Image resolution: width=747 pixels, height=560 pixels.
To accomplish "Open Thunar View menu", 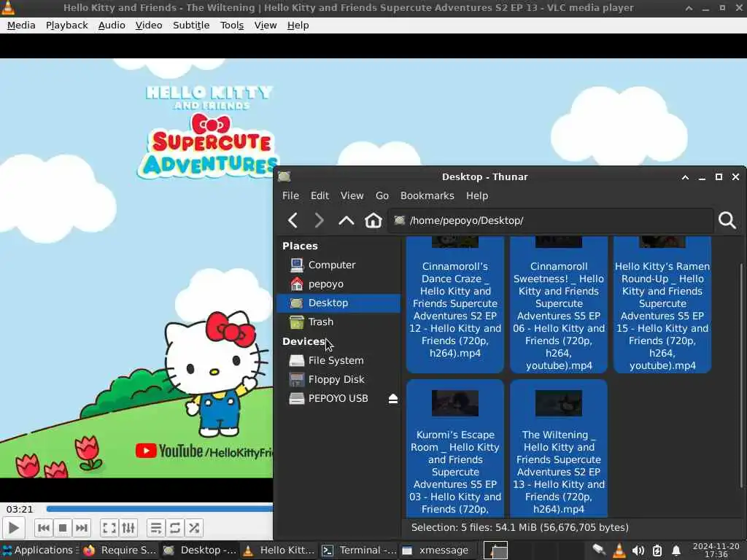I will click(x=352, y=195).
